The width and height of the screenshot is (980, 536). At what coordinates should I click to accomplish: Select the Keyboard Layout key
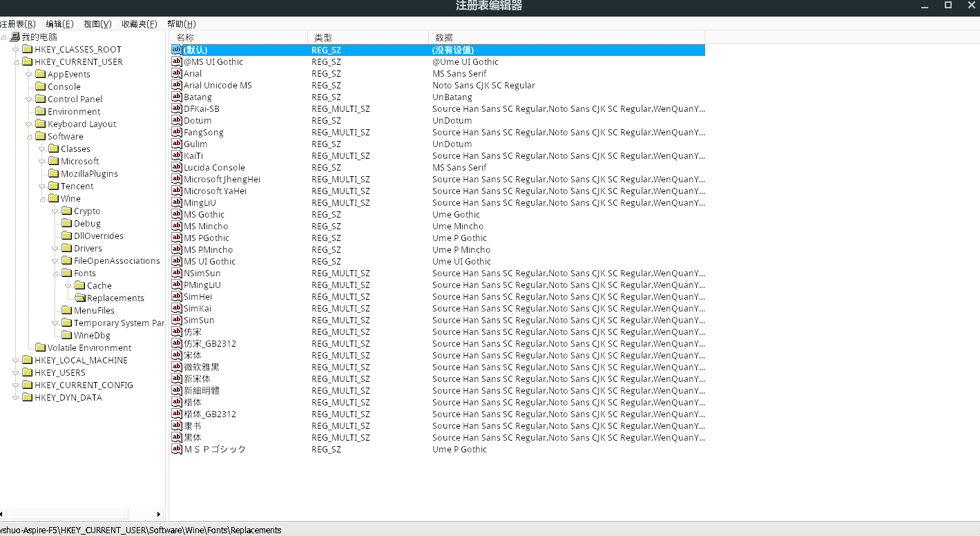coord(82,124)
